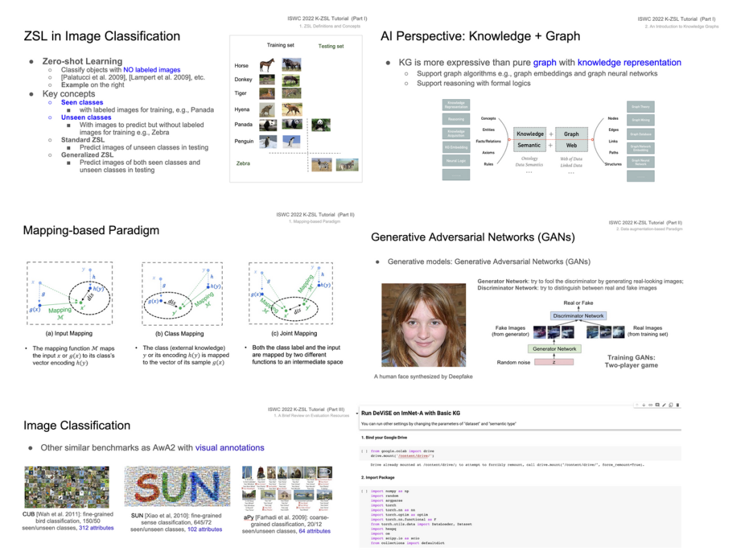Click the Panda image in Testing set column
Screen dimensions: 749x560
point(321,125)
